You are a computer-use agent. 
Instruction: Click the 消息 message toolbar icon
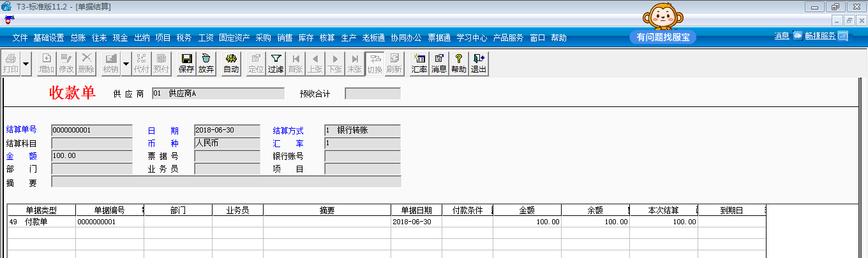[x=439, y=64]
